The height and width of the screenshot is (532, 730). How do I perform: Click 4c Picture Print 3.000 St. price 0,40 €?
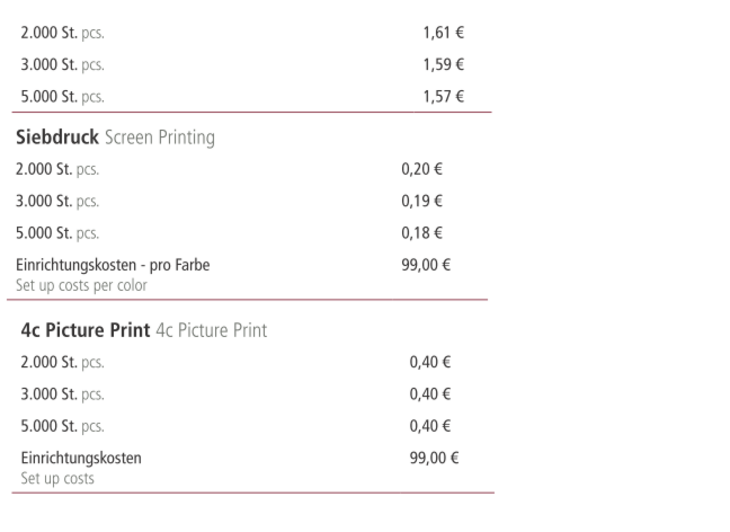click(430, 394)
